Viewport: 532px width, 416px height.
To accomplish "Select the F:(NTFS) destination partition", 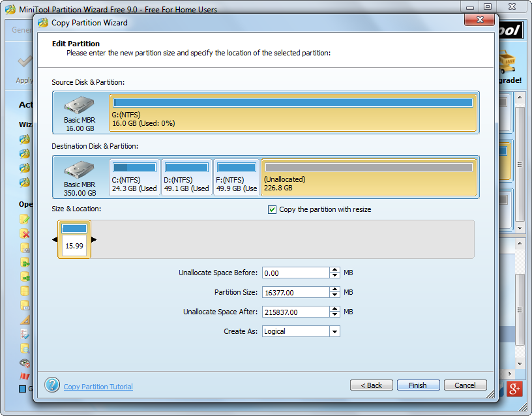I will click(x=237, y=177).
